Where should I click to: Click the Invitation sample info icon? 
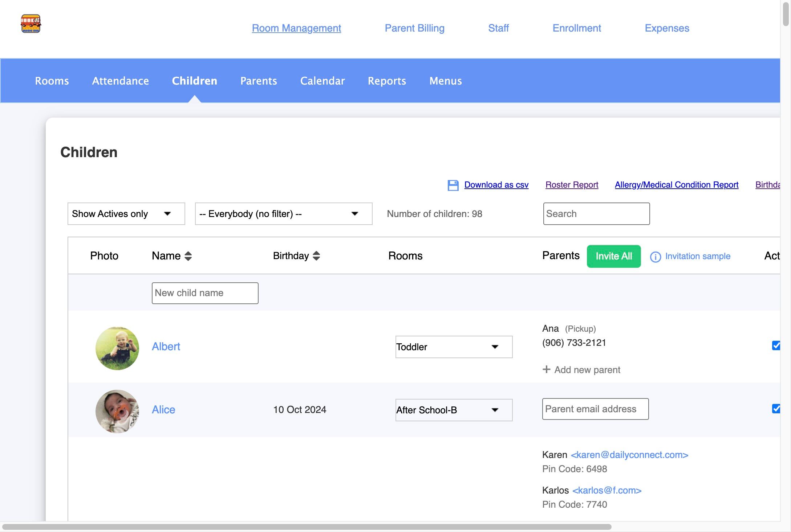pyautogui.click(x=655, y=257)
